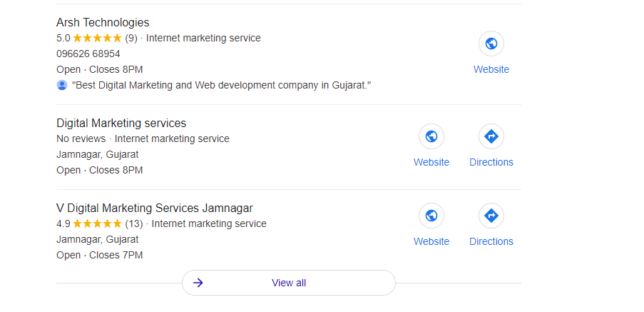
Task: Click Directions label for V Digital Marketing Services
Action: (x=491, y=241)
